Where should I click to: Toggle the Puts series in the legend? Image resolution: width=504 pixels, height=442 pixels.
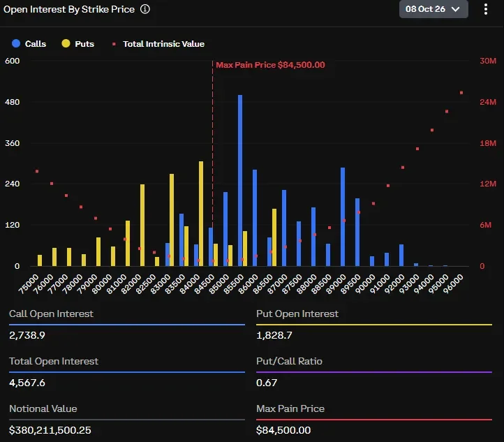point(77,44)
